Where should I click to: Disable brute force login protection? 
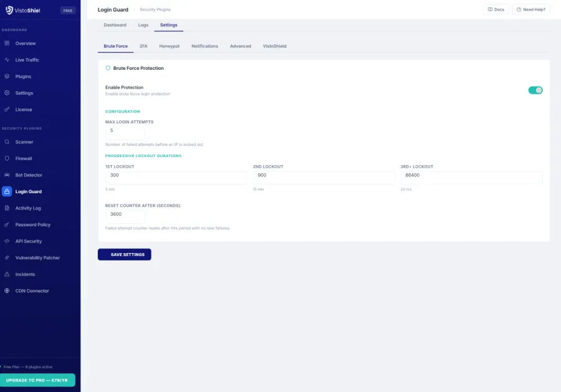(535, 90)
